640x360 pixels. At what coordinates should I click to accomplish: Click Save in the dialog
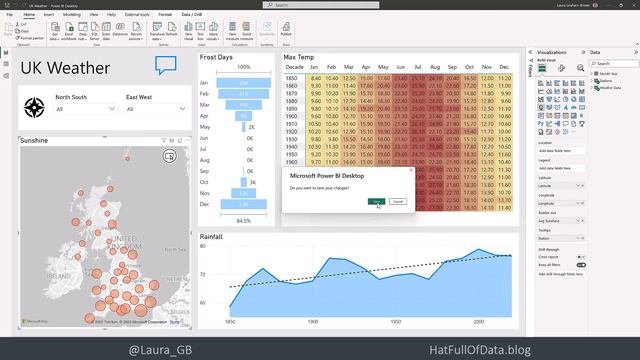(376, 202)
